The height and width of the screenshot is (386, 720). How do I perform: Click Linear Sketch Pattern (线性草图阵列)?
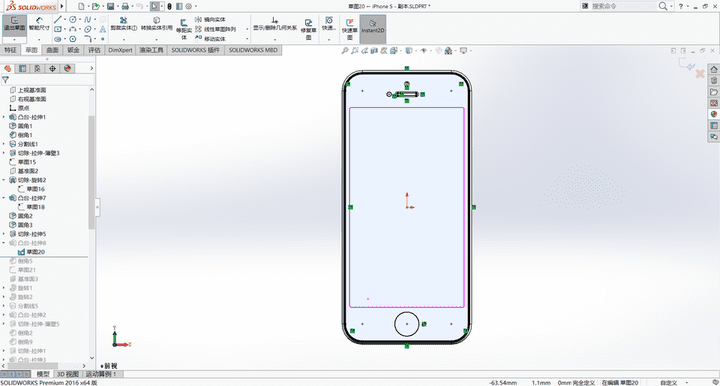pos(215,29)
